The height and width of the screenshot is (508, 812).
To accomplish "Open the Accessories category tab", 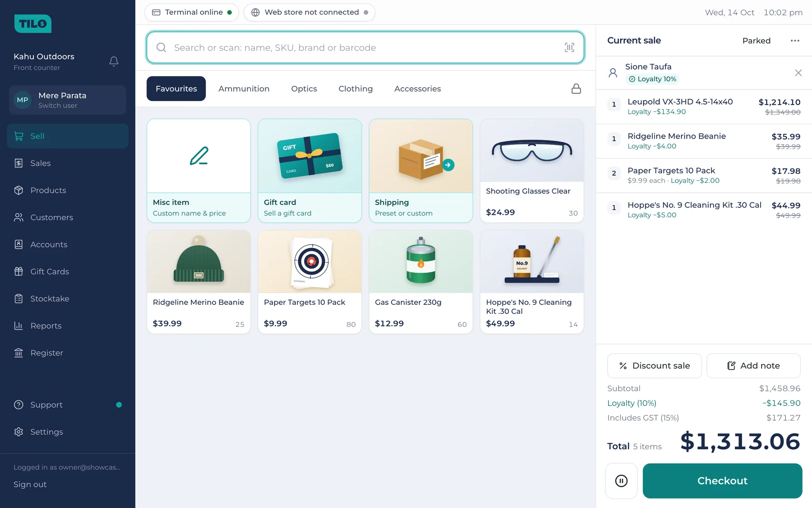I will pyautogui.click(x=417, y=89).
